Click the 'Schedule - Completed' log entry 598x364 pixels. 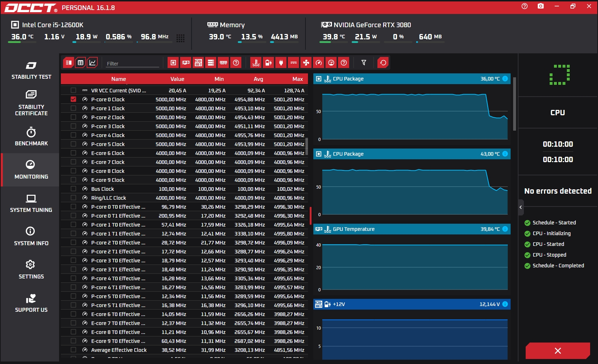[558, 266]
